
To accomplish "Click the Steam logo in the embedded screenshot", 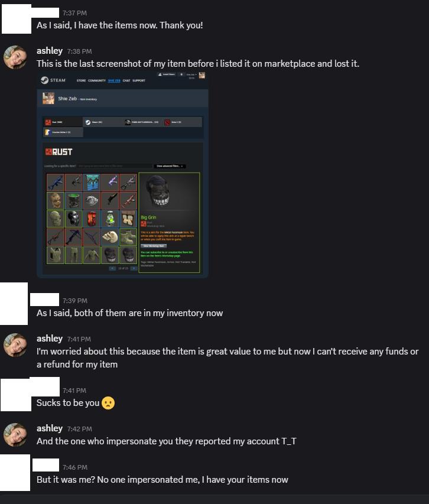I will click(x=45, y=80).
